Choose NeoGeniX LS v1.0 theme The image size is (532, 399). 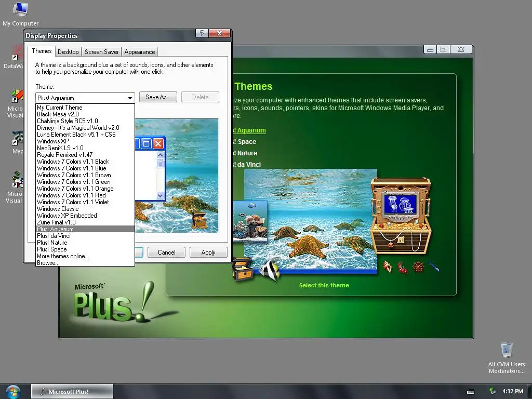coord(85,148)
